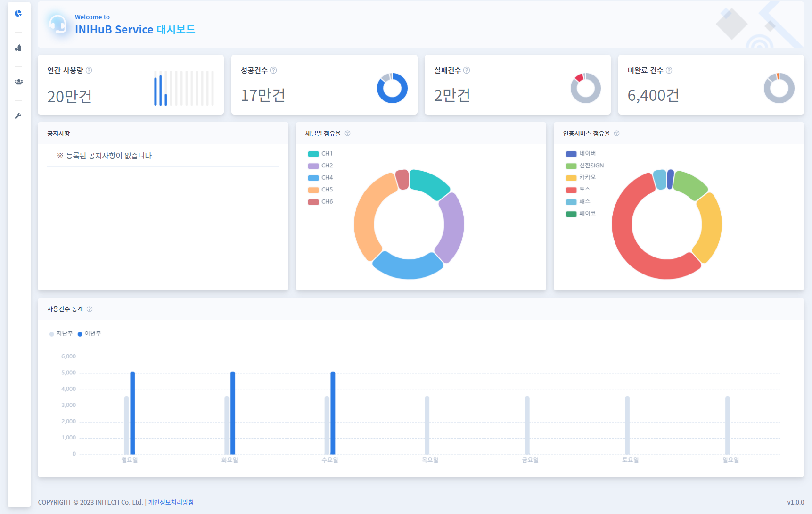Click help icon next to 채널별 점유율
This screenshot has width=812, height=514.
point(347,133)
